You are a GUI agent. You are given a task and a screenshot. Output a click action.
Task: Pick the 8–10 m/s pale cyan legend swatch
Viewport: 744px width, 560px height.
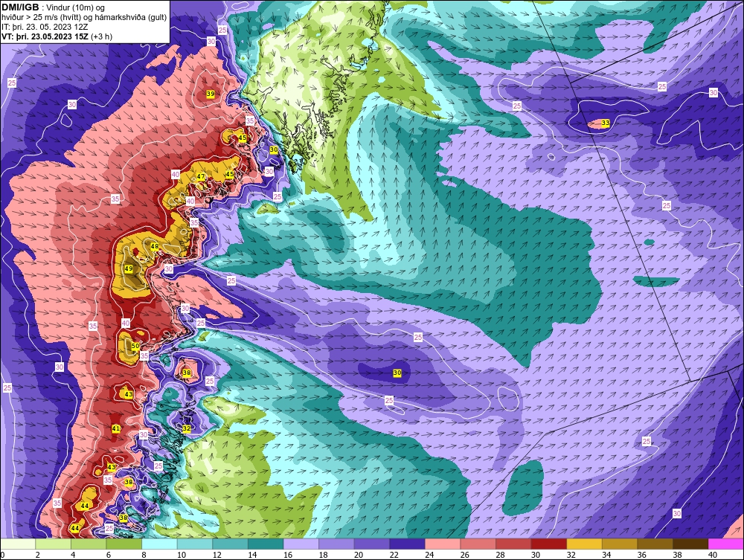pyautogui.click(x=159, y=544)
